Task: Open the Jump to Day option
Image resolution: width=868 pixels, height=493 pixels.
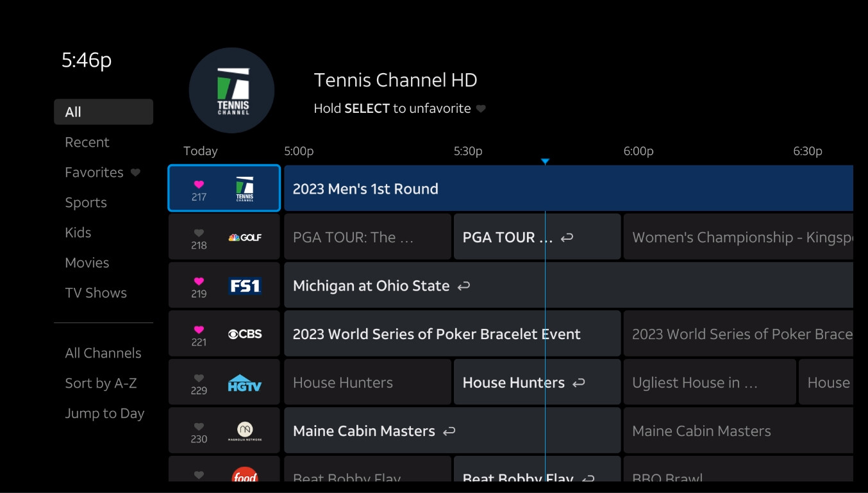Action: click(104, 414)
